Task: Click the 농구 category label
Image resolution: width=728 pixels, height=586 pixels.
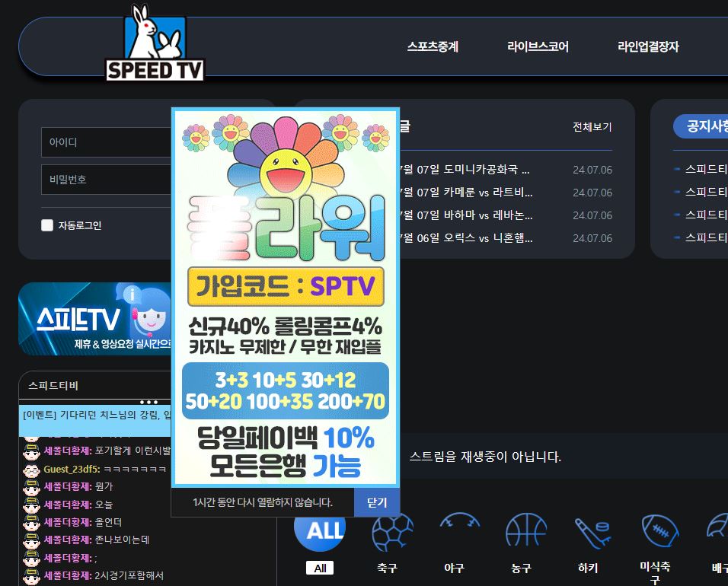Action: click(521, 568)
